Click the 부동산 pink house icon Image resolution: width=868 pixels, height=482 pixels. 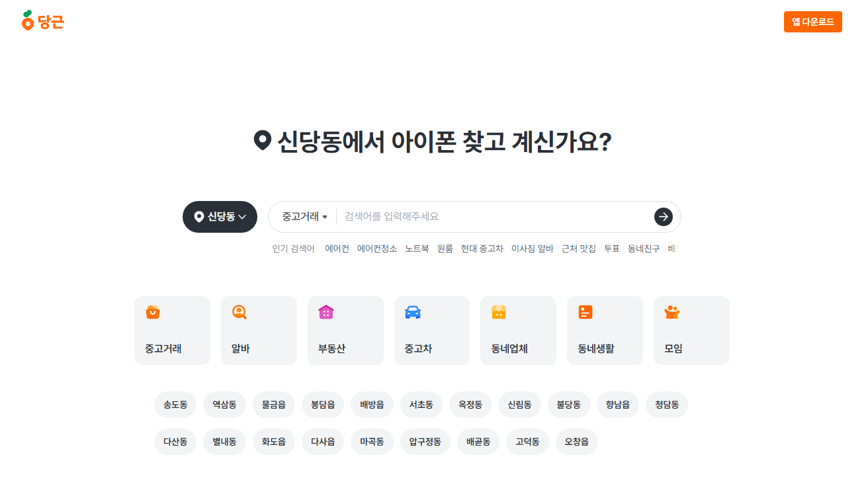pos(326,312)
